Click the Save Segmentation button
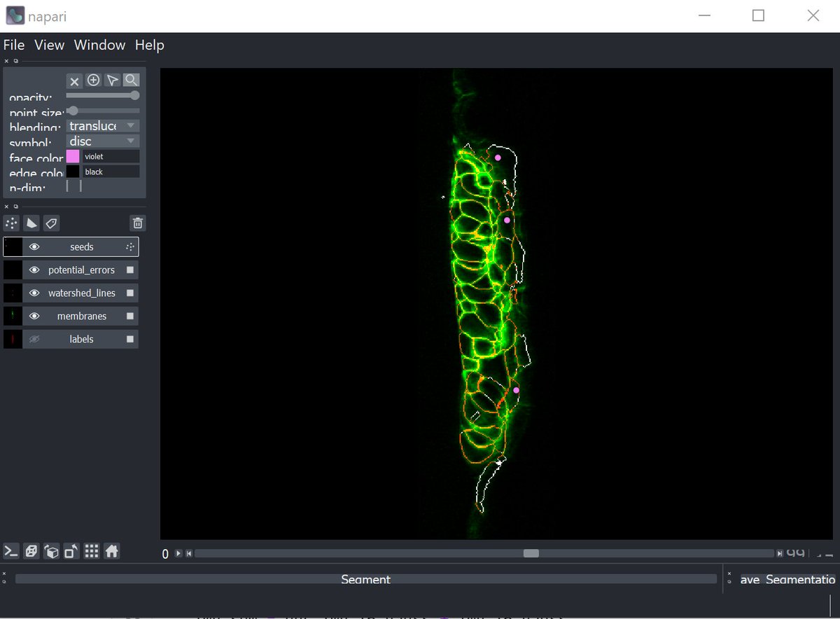The width and height of the screenshot is (840, 619). click(788, 579)
